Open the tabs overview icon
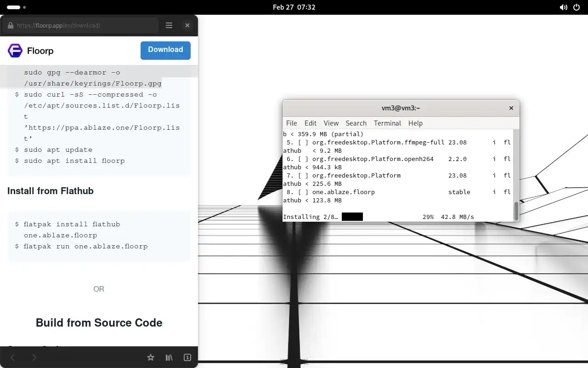 tap(187, 357)
